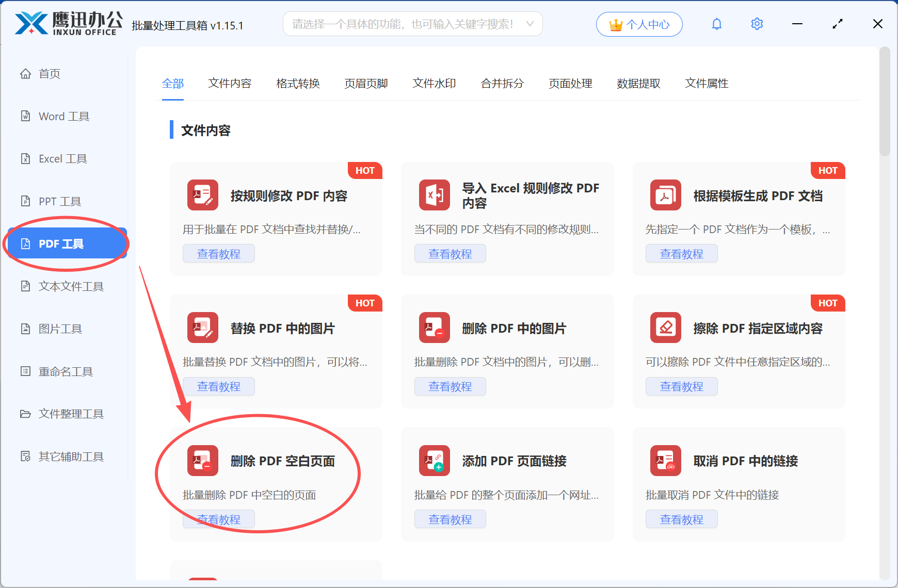The height and width of the screenshot is (588, 898).
Task: View tutorial for 按规则修改 PDF 内容
Action: (219, 254)
